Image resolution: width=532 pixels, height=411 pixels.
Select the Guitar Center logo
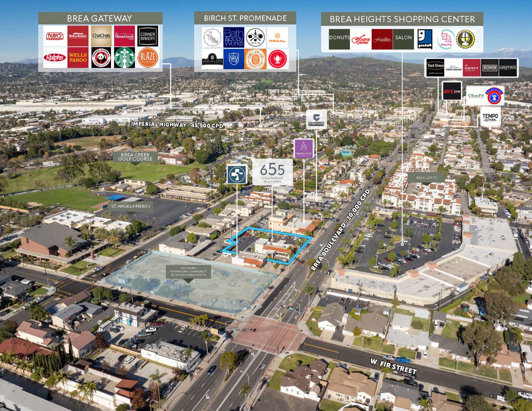[361, 39]
